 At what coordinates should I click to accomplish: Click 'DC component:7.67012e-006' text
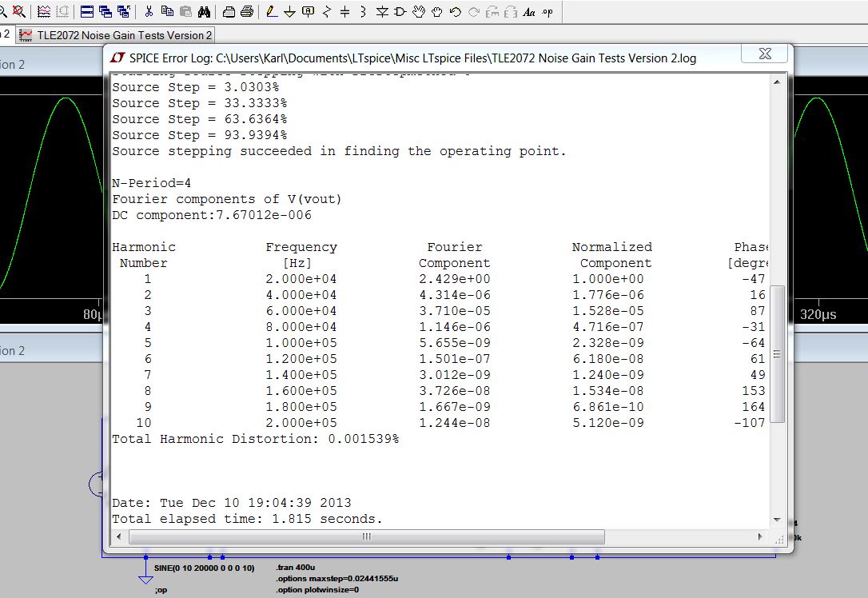tap(212, 215)
